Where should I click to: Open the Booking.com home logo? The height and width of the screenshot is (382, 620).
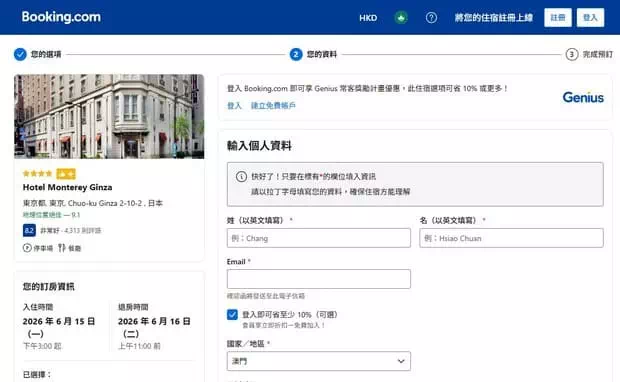(x=61, y=17)
